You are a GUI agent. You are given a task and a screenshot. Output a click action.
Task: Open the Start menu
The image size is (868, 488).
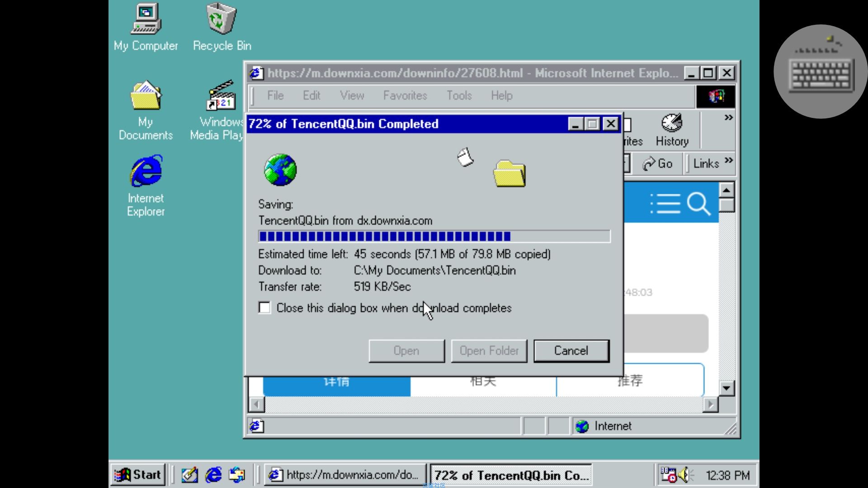coord(138,475)
